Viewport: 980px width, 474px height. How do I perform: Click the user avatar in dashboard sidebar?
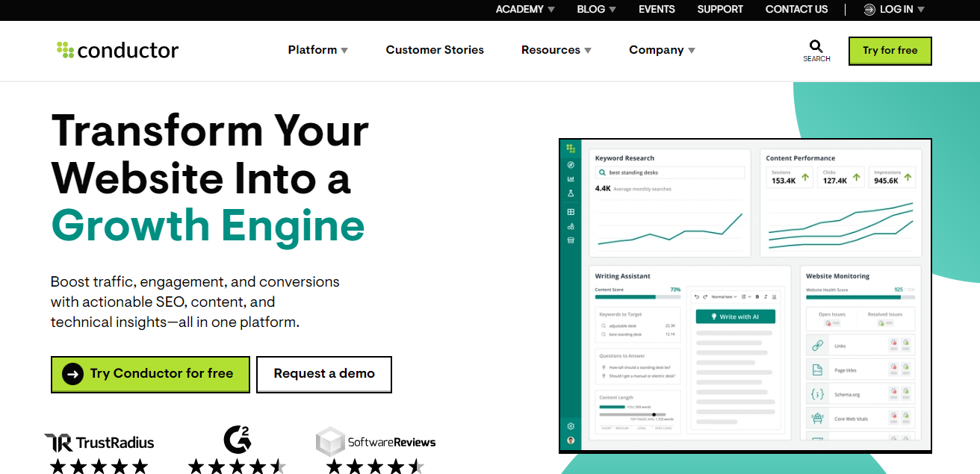tap(571, 440)
